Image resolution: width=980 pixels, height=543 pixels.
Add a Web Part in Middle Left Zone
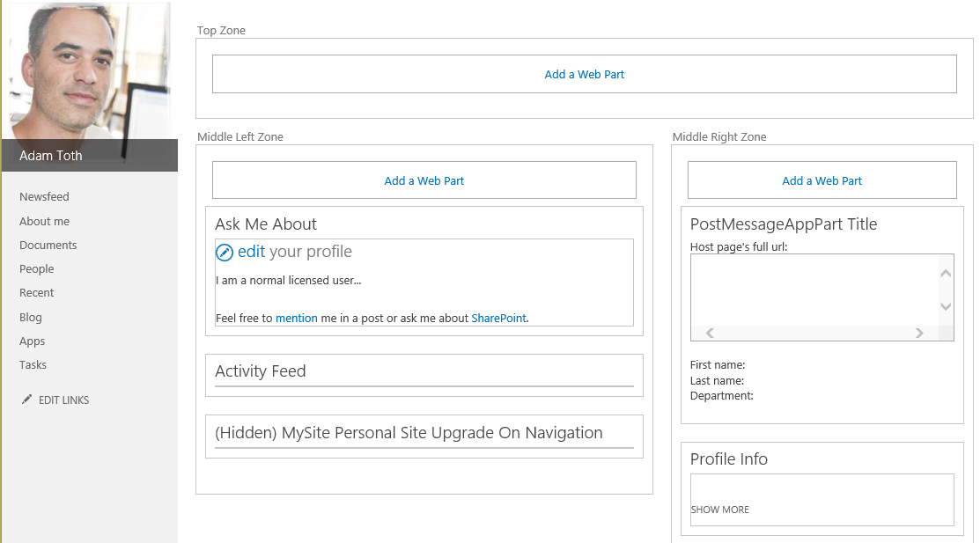click(424, 180)
